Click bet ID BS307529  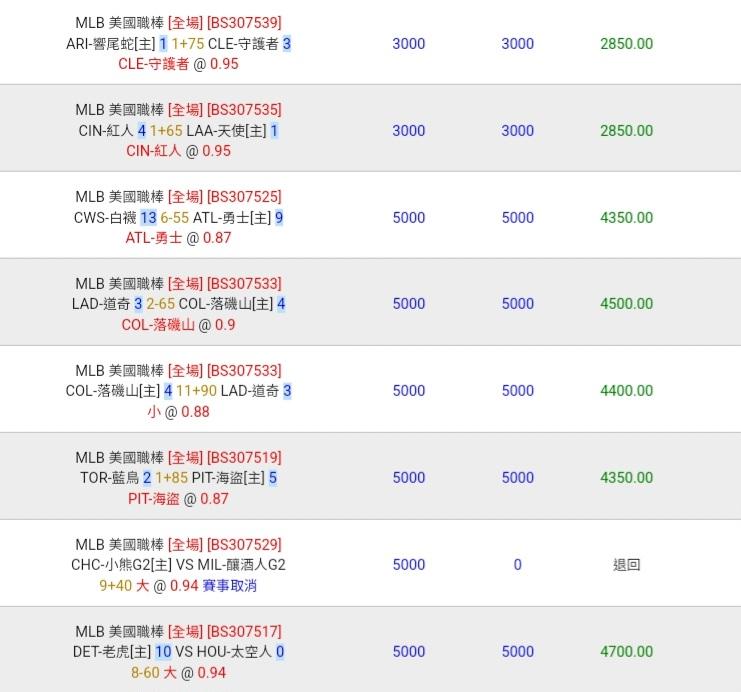click(244, 545)
